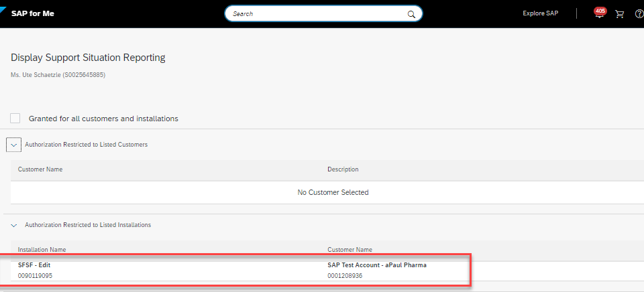Select the SFSF - Edit installation row

tap(327, 271)
